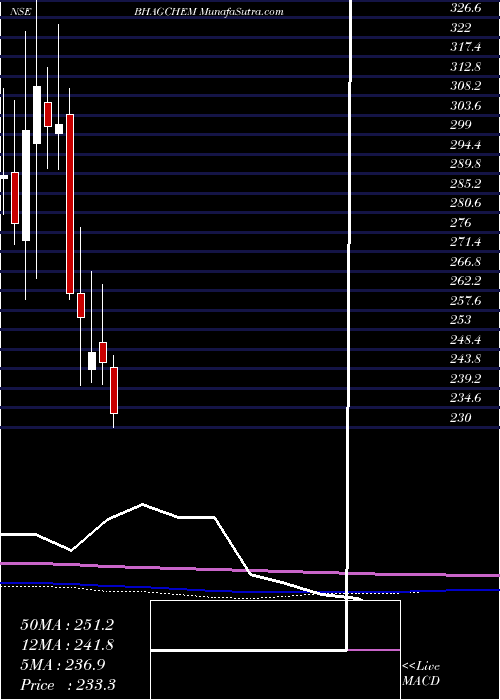This screenshot has height=700, width=500.
Task: Click the 317.4 price axis label
Action: [465, 48]
